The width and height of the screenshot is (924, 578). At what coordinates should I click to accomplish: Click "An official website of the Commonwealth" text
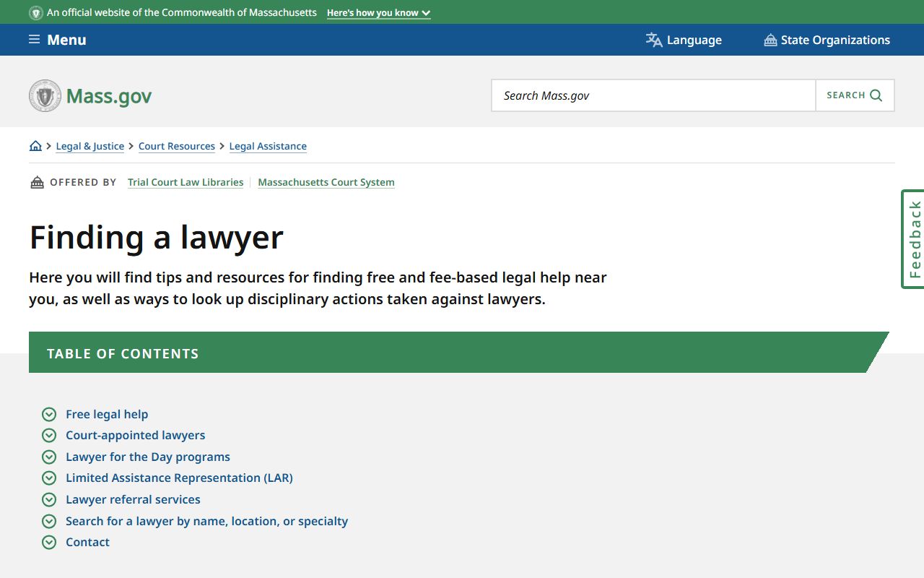(x=182, y=13)
